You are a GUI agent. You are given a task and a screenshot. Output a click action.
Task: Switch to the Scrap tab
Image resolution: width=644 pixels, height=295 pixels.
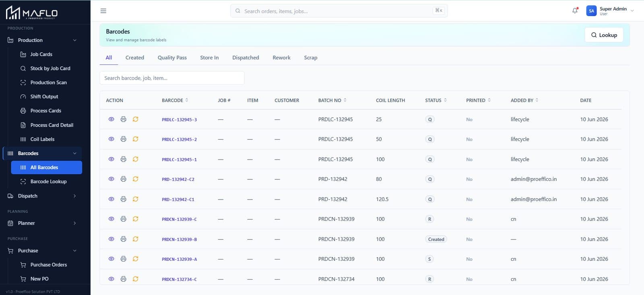311,58
